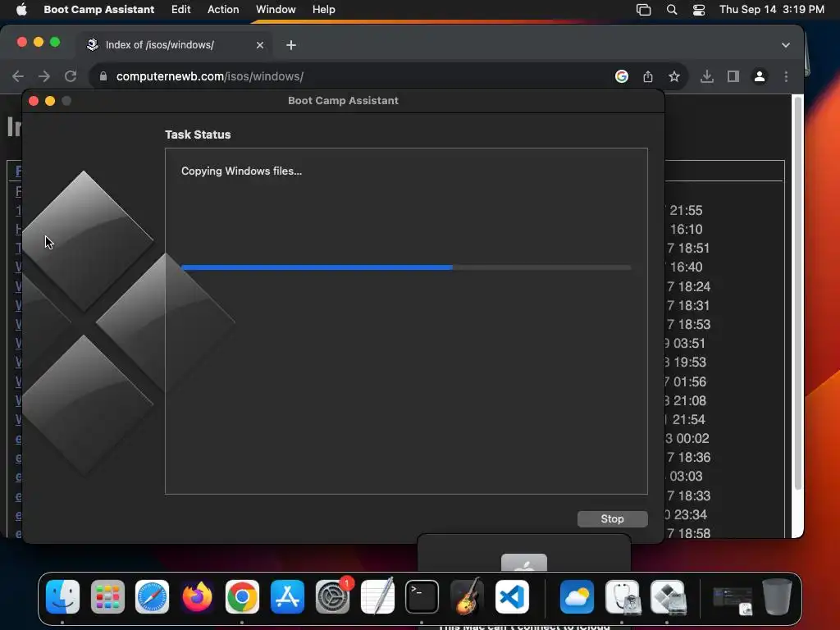Toggle Chrome side panel
Image resolution: width=840 pixels, height=630 pixels.
(733, 76)
